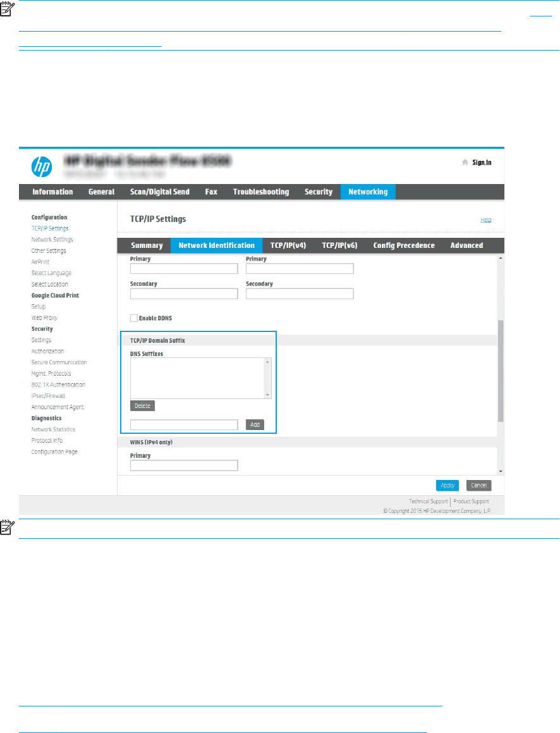560x733 pixels.
Task: Click the HP logo icon
Action: [42, 167]
